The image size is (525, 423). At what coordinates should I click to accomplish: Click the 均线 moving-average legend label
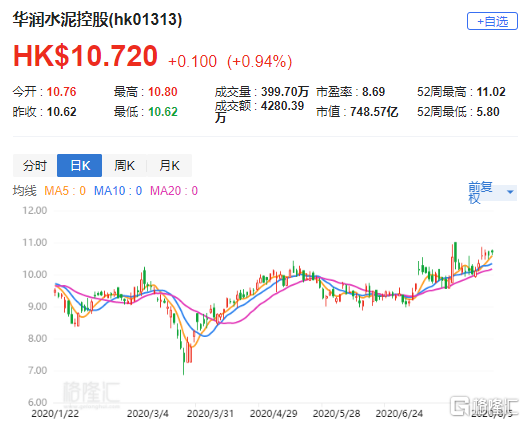coord(24,191)
